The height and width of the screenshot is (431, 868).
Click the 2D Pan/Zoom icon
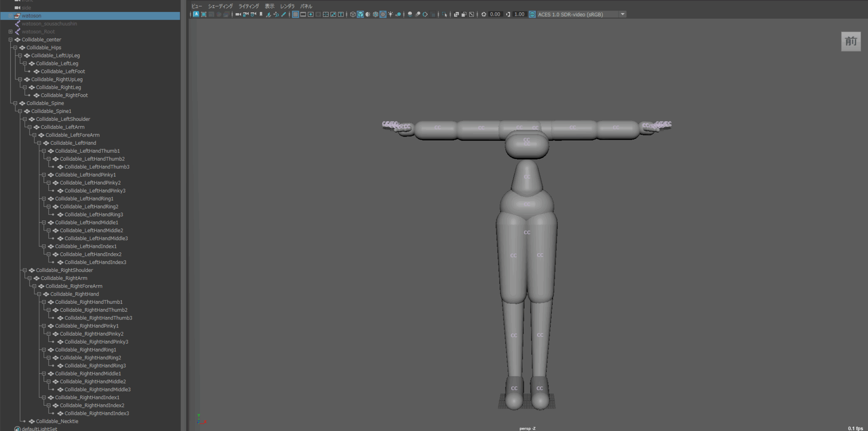pos(276,14)
